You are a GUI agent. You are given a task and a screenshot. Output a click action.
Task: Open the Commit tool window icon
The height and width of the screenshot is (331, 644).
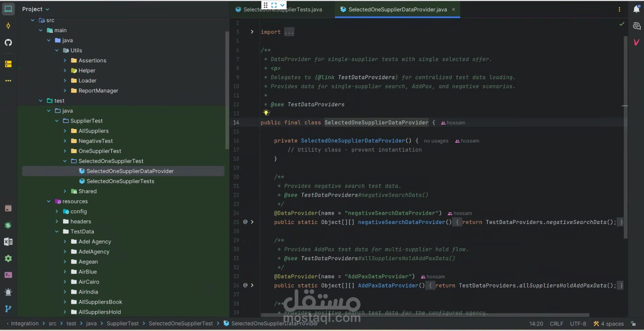8,26
